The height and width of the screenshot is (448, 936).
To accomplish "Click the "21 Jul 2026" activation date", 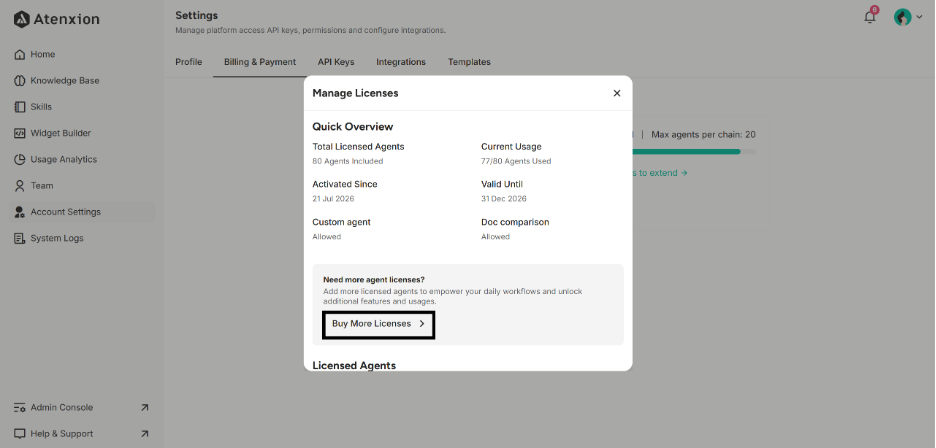I will pos(333,199).
